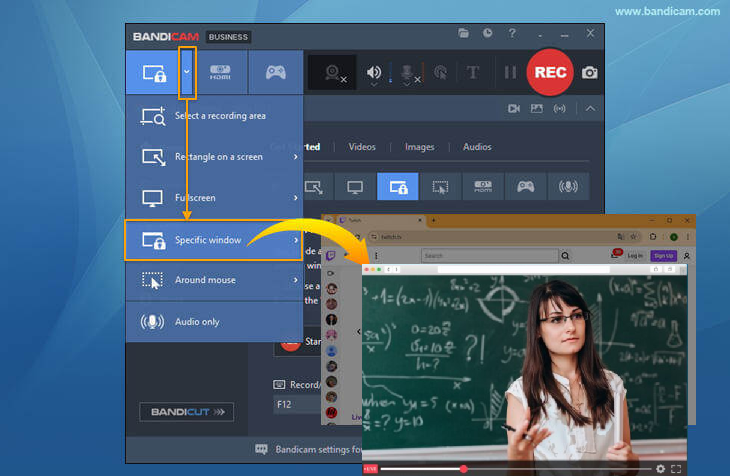This screenshot has width=730, height=476.
Task: Toggle speaker sound recording
Action: [374, 72]
